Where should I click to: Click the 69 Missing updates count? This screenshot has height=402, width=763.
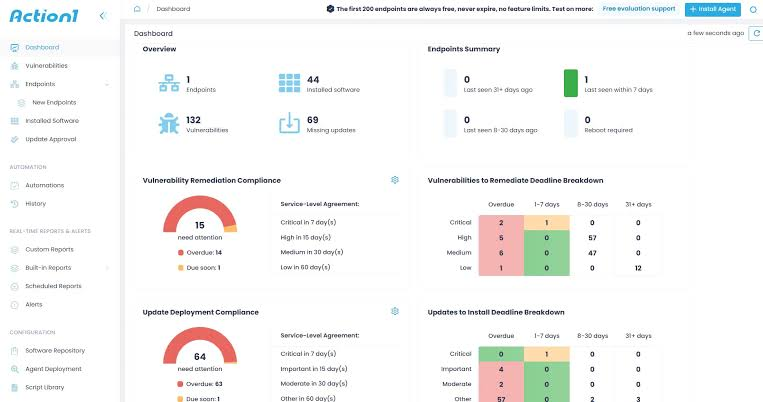312,120
